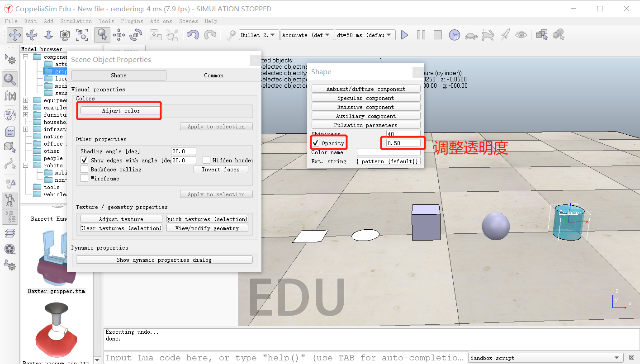Click Show dynamic properties dialog
This screenshot has height=364, width=640.
164,259
